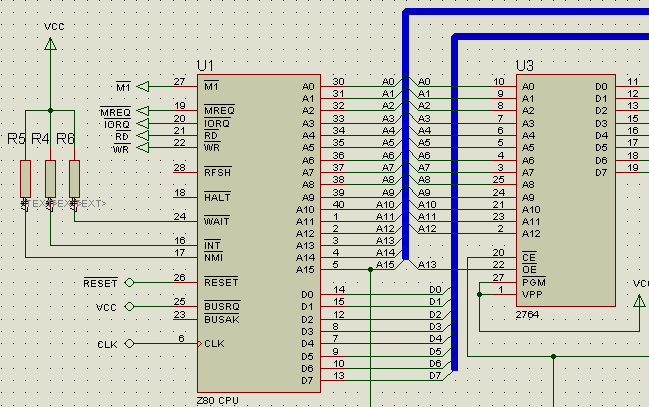Select the IORQ output terminal arrow
This screenshot has width=649, height=407.
pyautogui.click(x=143, y=123)
